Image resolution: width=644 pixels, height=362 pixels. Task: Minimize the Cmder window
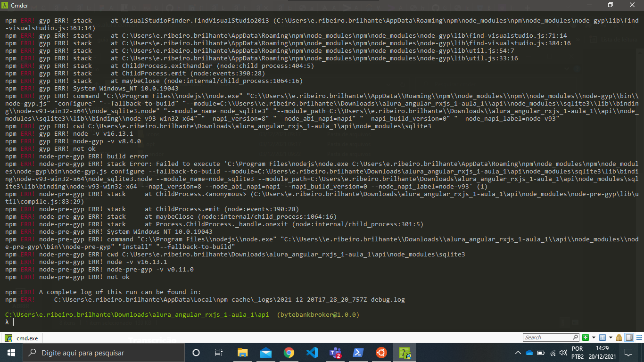pyautogui.click(x=589, y=5)
